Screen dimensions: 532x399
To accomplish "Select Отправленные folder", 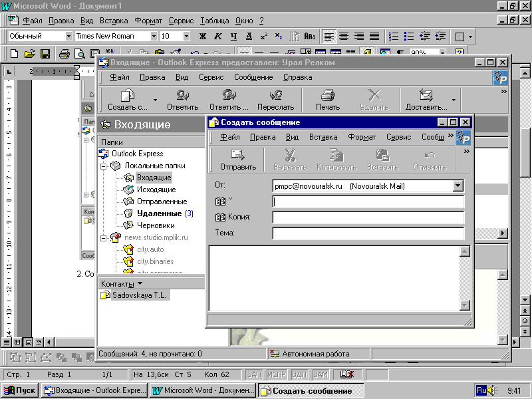I will [x=162, y=201].
